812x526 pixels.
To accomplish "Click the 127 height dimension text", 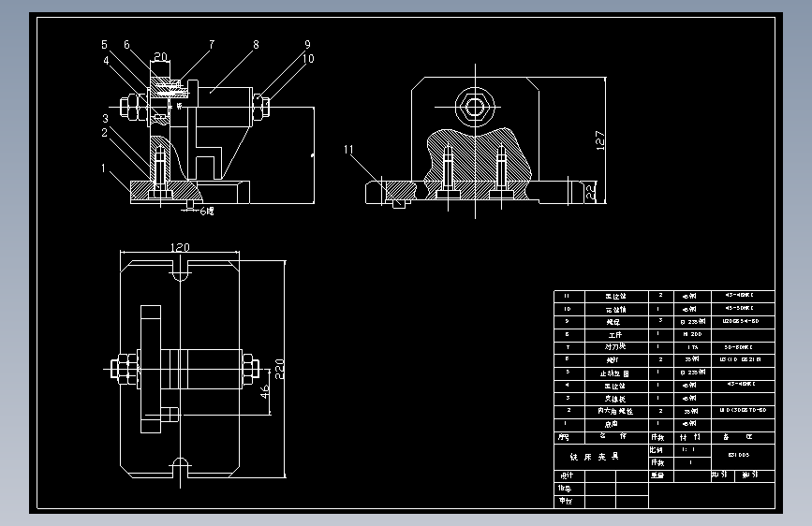I will (600, 140).
